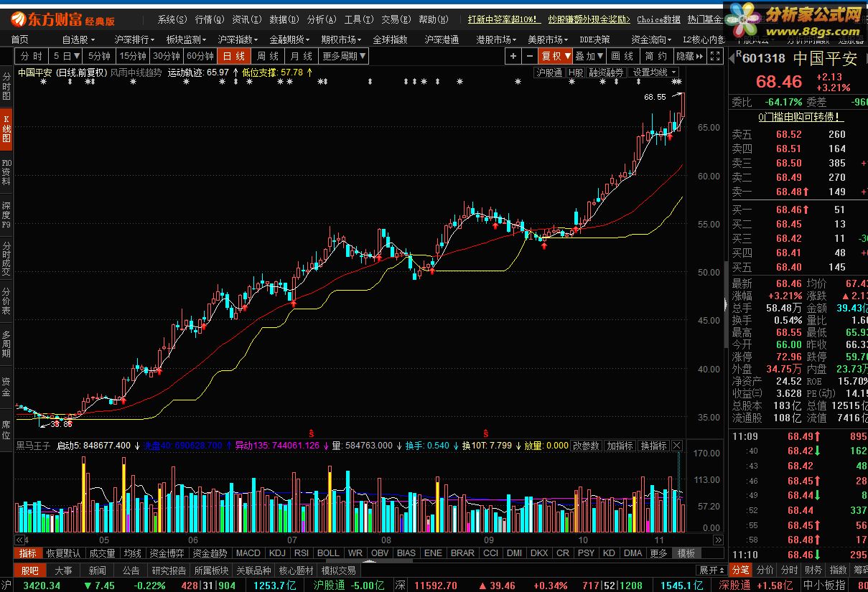The image size is (868, 592).
Task: Open 分时成交 sidebar item
Action: tap(6, 260)
